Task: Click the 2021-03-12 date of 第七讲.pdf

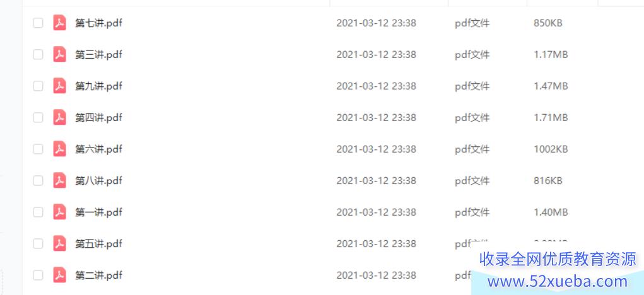Action: pos(363,23)
